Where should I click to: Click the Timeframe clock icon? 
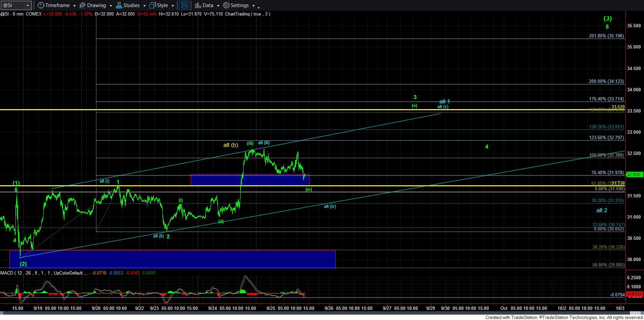click(41, 5)
